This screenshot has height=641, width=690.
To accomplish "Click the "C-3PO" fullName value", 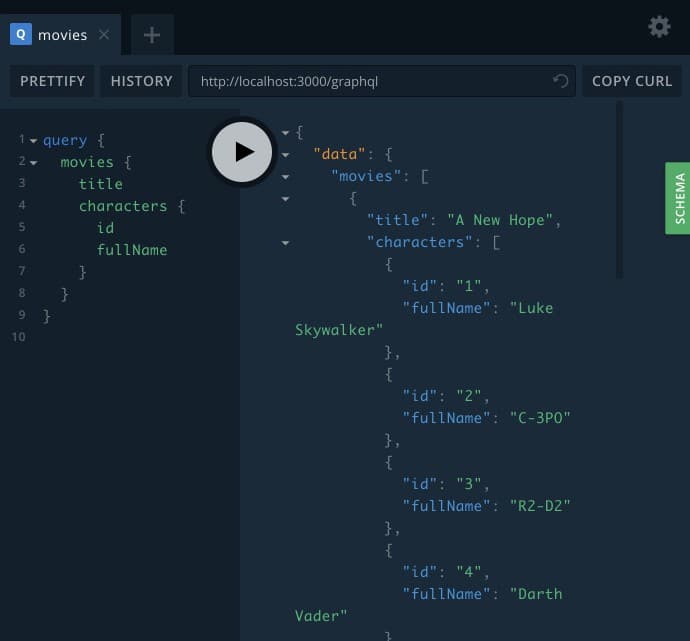I will [x=540, y=418].
